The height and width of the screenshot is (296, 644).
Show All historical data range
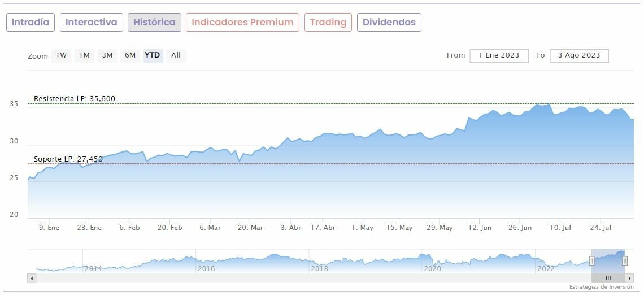(x=176, y=55)
